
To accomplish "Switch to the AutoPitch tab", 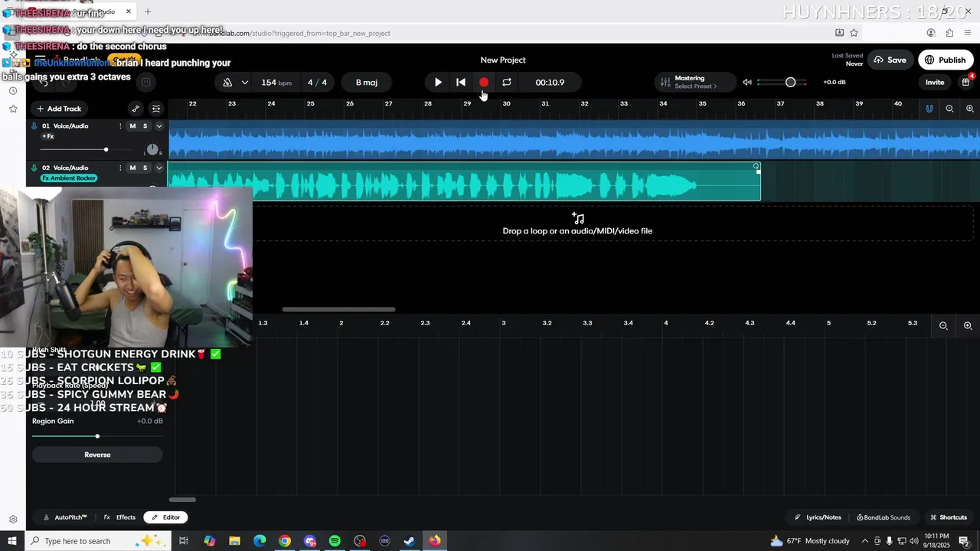I will [65, 517].
